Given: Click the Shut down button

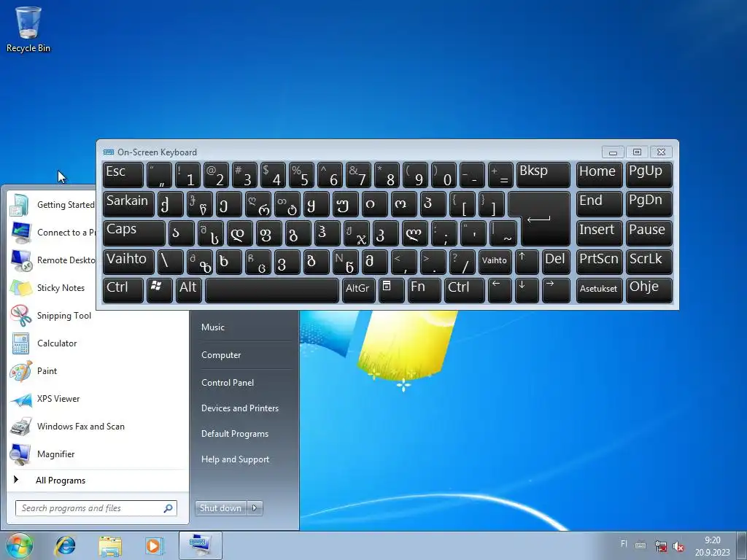Looking at the screenshot, I should [221, 508].
